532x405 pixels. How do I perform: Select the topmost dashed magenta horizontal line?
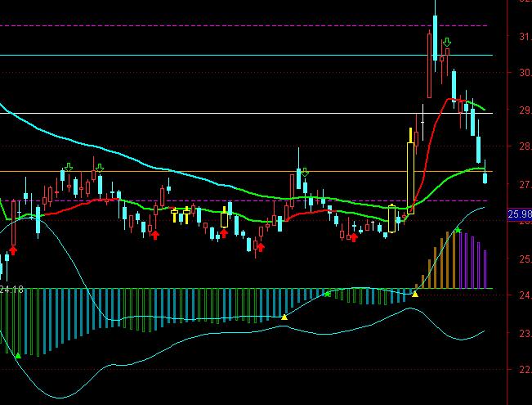click(245, 25)
